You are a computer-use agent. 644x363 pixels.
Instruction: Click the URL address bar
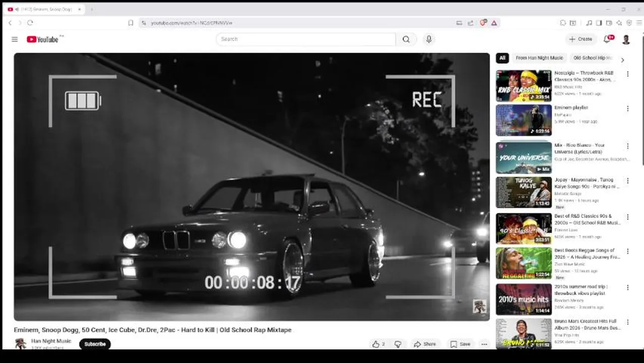297,23
